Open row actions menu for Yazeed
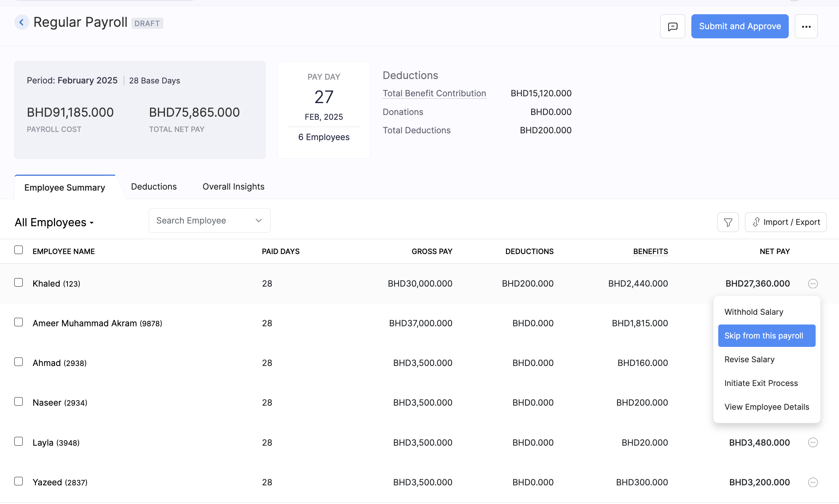 tap(813, 482)
